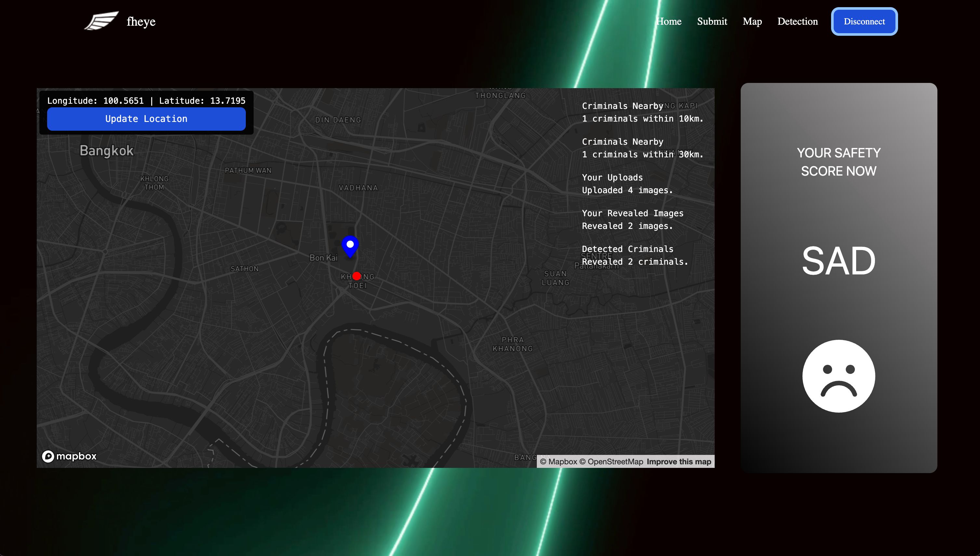Click the VADHANA map label
The height and width of the screenshot is (556, 980).
pyautogui.click(x=358, y=188)
